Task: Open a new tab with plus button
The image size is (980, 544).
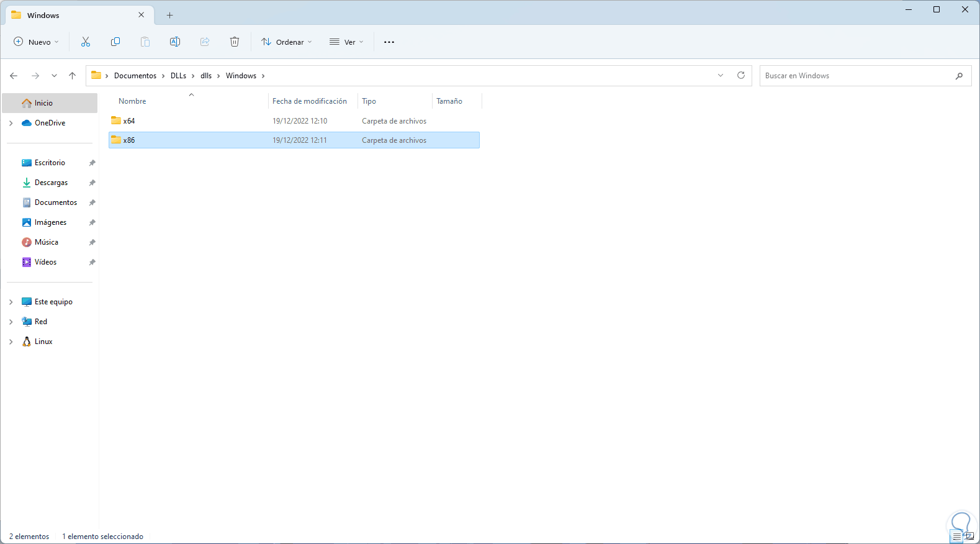Action: pos(170,15)
